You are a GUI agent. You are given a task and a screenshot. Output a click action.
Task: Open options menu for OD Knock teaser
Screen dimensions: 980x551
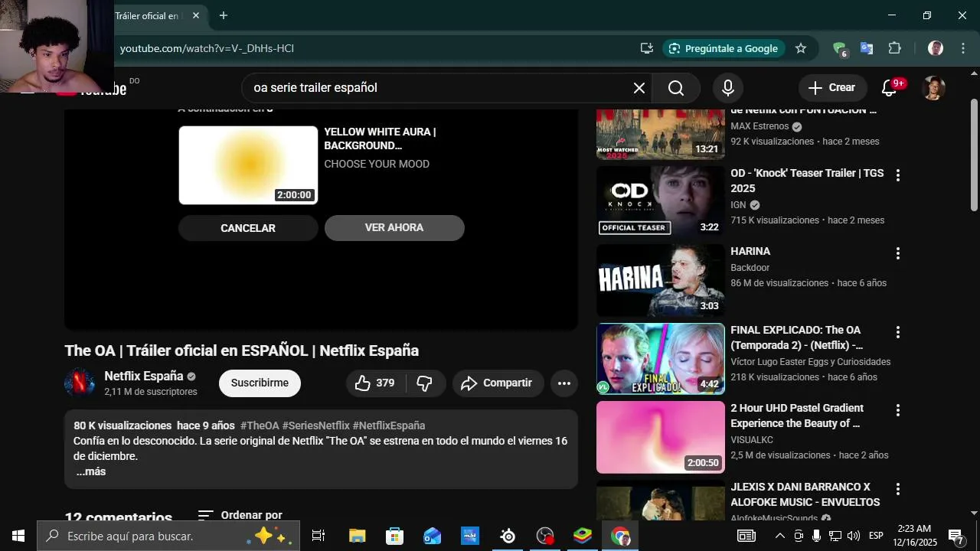pyautogui.click(x=898, y=175)
